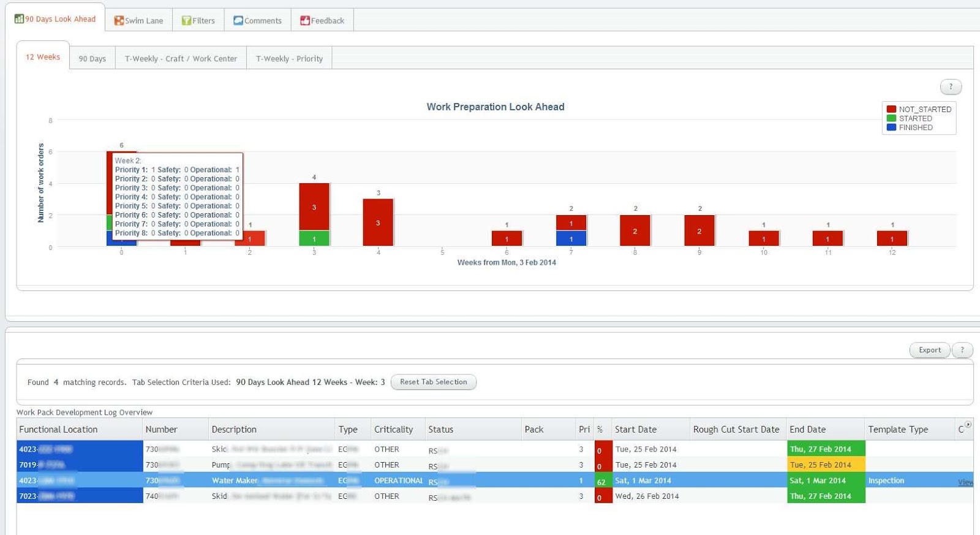Click the red bar for week 9
Image resolution: width=980 pixels, height=535 pixels.
point(699,230)
